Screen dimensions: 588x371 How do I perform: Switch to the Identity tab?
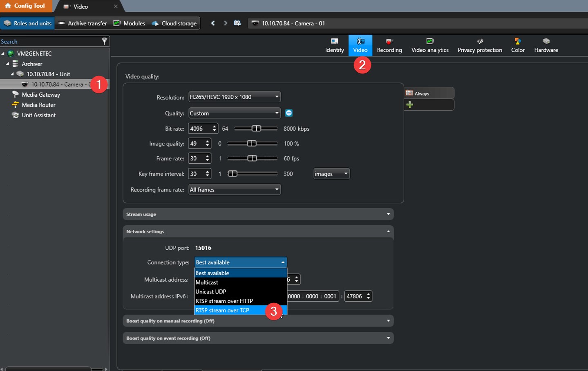click(334, 45)
